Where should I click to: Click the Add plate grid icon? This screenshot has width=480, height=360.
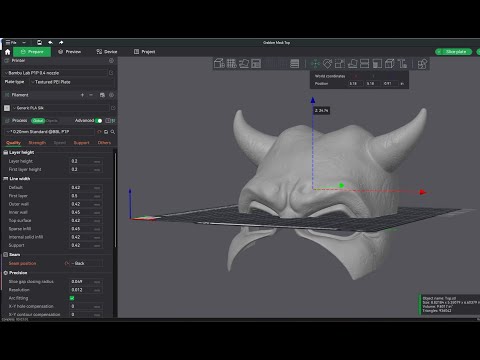click(231, 64)
